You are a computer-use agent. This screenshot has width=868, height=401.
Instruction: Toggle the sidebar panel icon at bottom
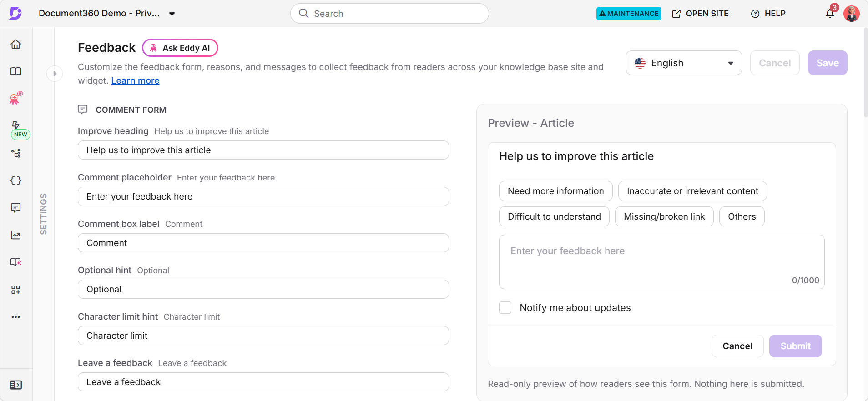(16, 385)
